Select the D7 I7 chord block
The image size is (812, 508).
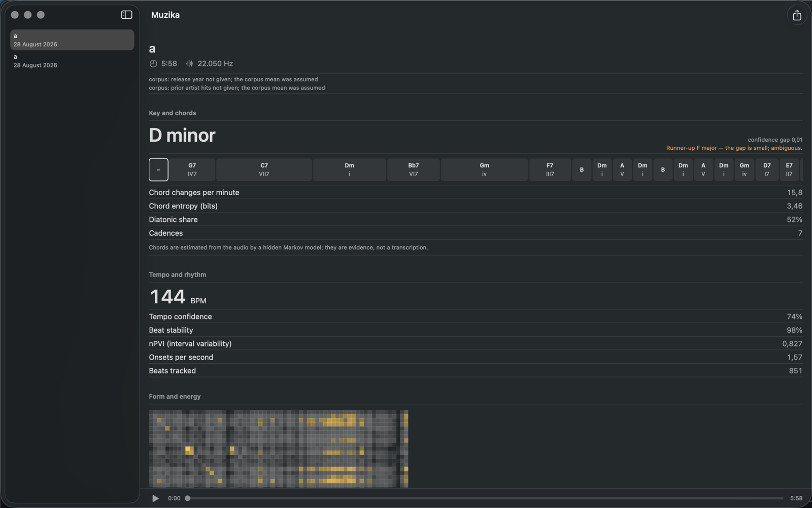767,170
